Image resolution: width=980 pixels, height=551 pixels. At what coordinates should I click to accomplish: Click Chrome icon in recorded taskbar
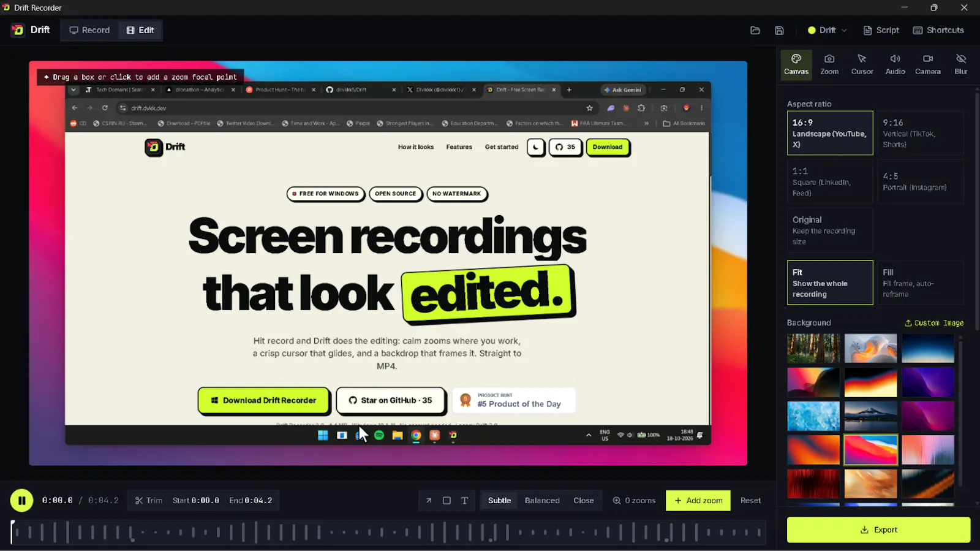(x=416, y=435)
